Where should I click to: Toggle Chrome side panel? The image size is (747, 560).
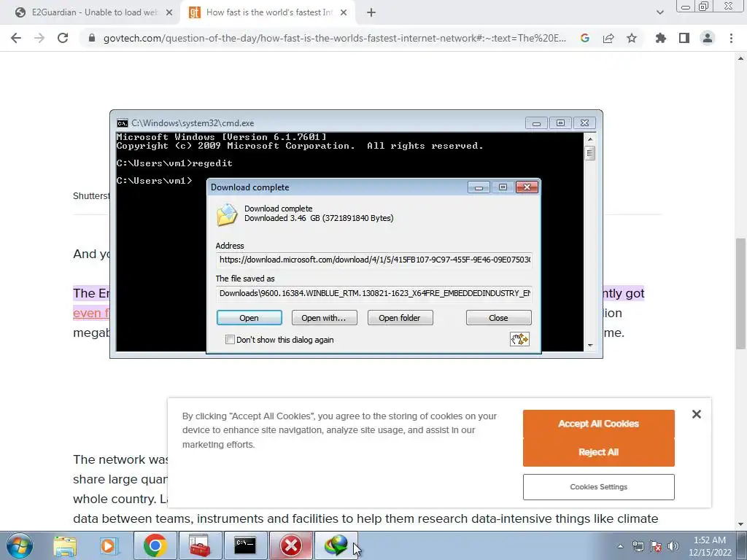coord(684,38)
